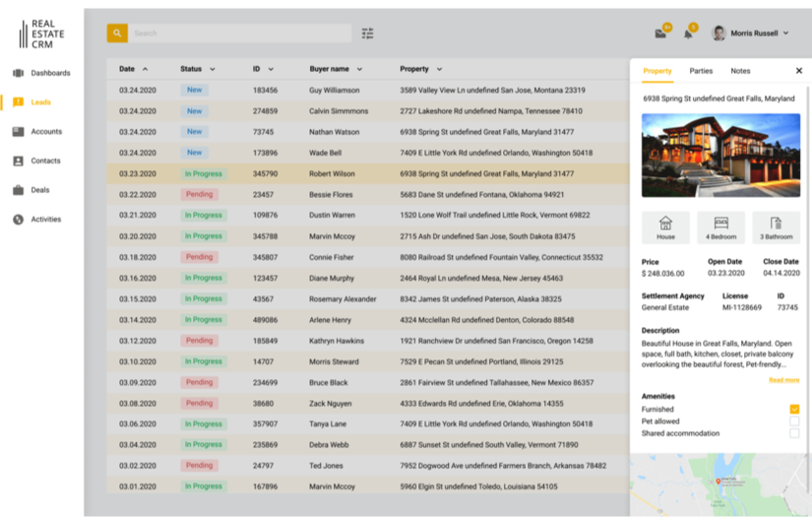
Task: Click Morris Russell's avatar picture
Action: pyautogui.click(x=718, y=33)
